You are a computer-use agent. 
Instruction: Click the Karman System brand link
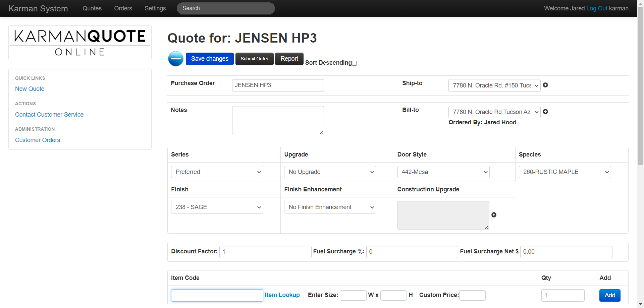[38, 8]
